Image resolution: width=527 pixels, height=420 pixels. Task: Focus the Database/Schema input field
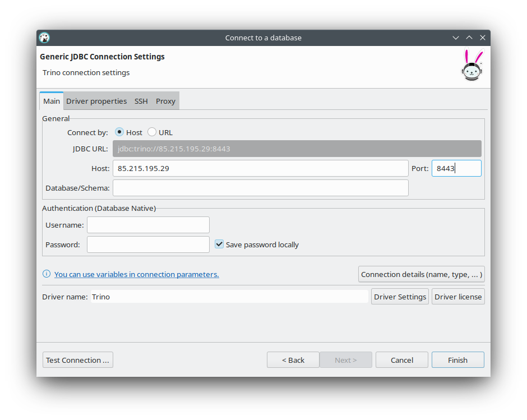(x=260, y=188)
